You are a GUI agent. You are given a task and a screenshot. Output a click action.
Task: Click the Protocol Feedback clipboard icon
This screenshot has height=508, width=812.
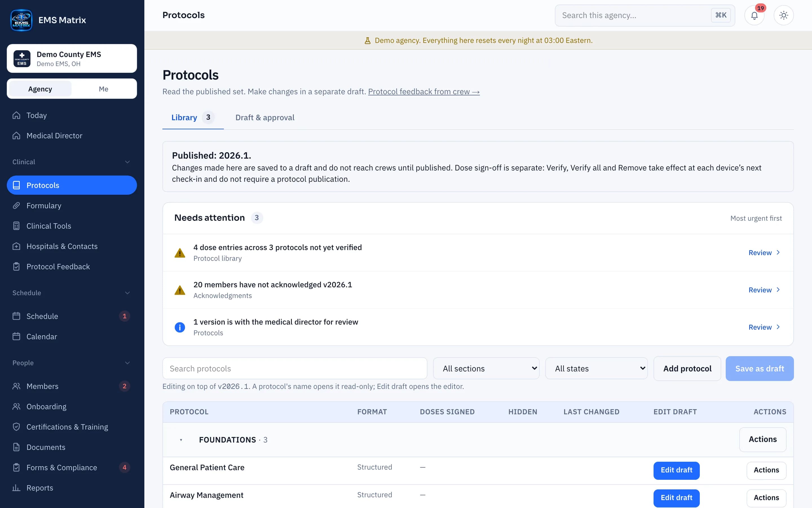(16, 266)
